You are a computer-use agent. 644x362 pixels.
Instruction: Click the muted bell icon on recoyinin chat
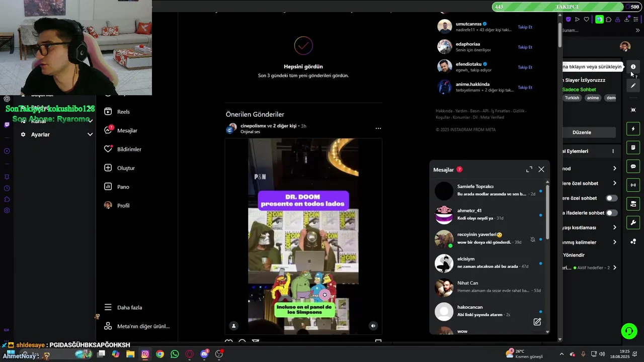coord(533,239)
